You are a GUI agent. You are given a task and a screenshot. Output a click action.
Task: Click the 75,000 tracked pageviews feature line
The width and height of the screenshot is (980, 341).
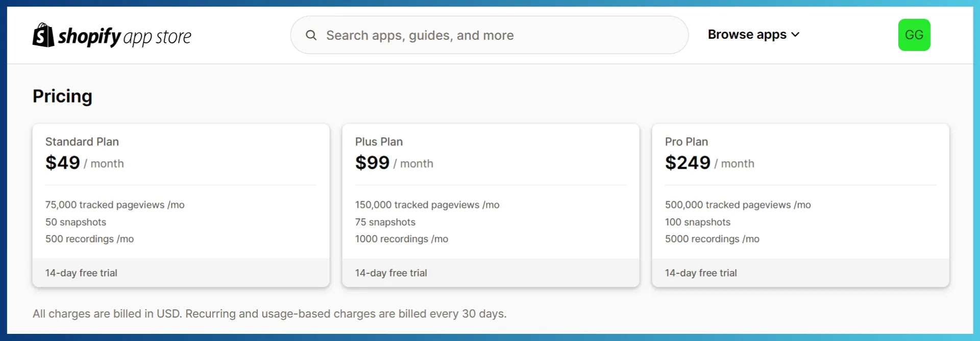(115, 205)
